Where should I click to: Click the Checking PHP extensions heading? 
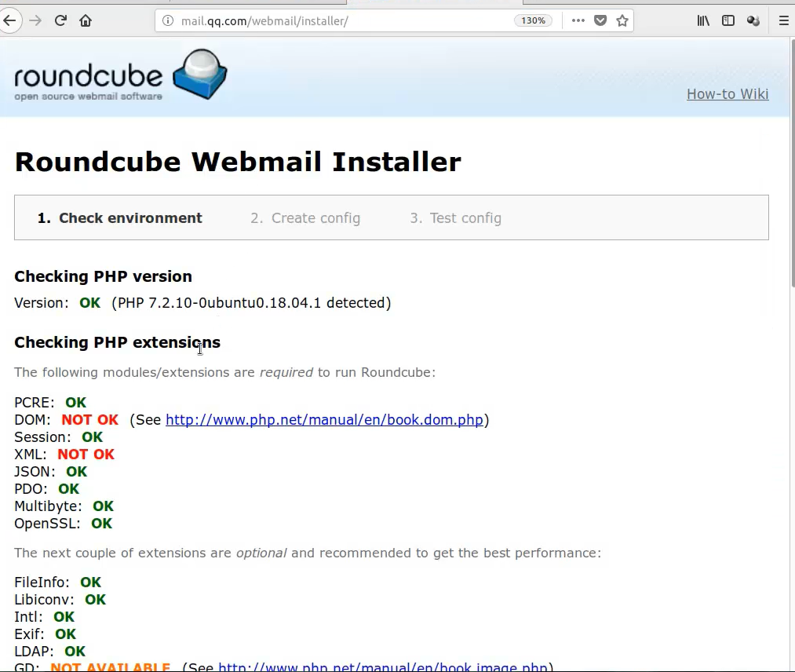(x=117, y=342)
